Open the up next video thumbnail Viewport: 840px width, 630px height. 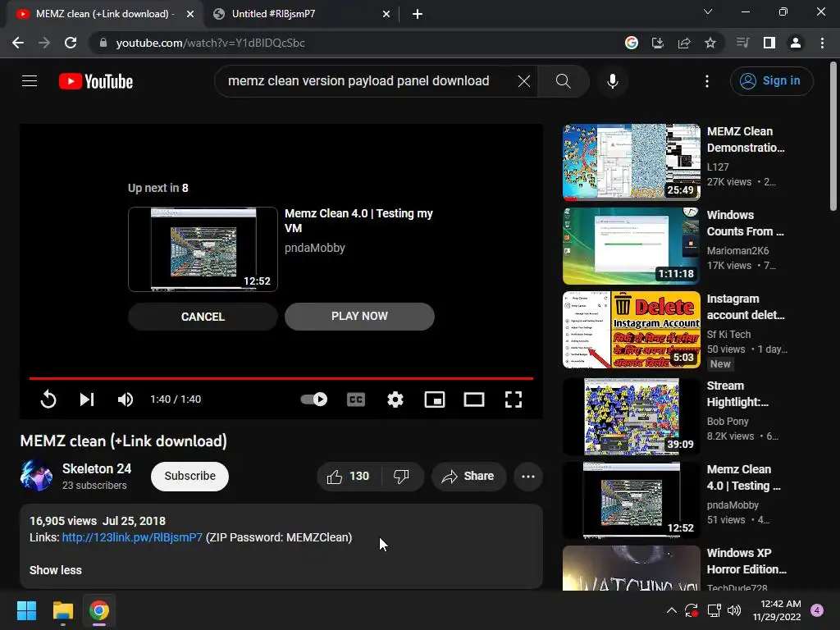(203, 249)
